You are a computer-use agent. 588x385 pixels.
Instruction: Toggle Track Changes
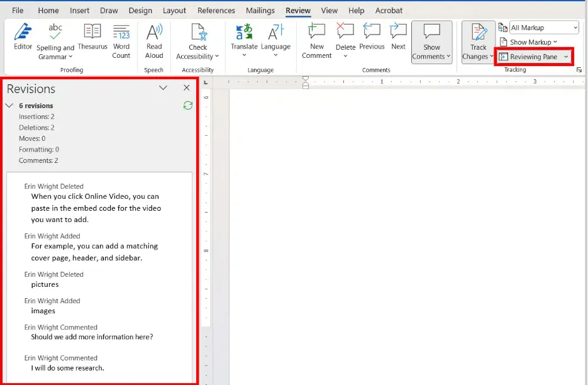[x=478, y=42]
